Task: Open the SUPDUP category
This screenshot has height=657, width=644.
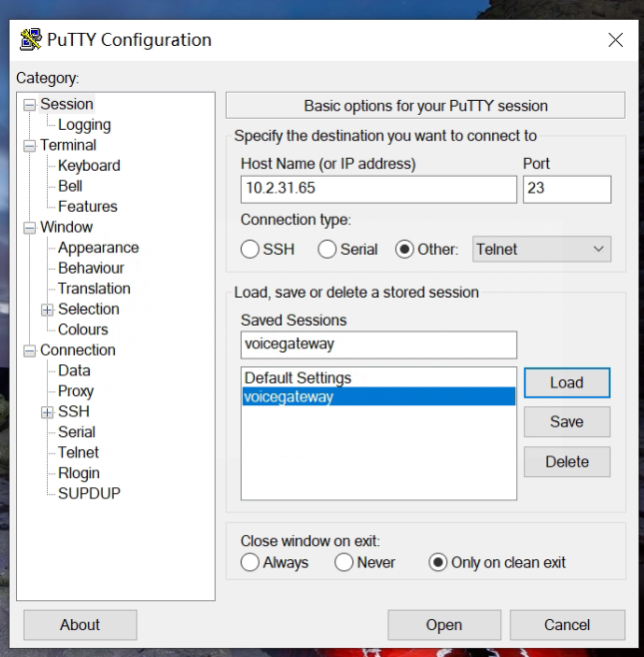Action: point(89,494)
